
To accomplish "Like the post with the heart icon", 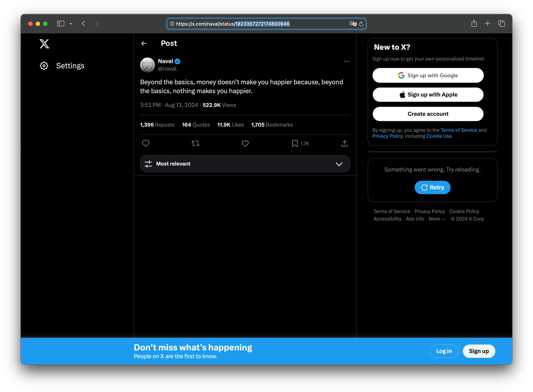I will pyautogui.click(x=245, y=143).
